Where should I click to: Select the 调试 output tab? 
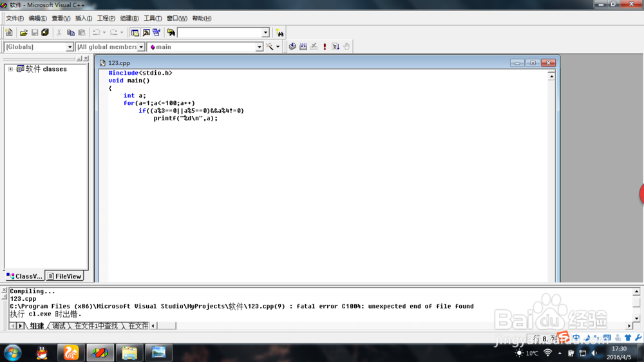(x=59, y=326)
